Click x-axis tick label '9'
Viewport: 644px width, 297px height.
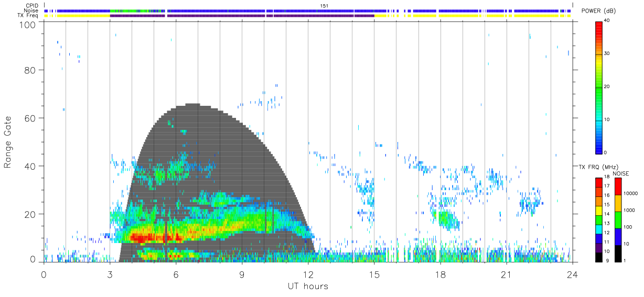tap(242, 275)
